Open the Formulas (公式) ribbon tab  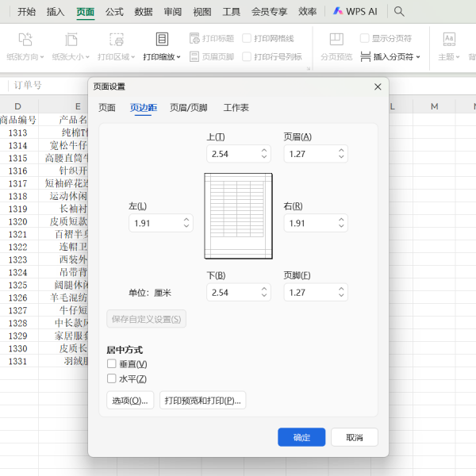114,12
